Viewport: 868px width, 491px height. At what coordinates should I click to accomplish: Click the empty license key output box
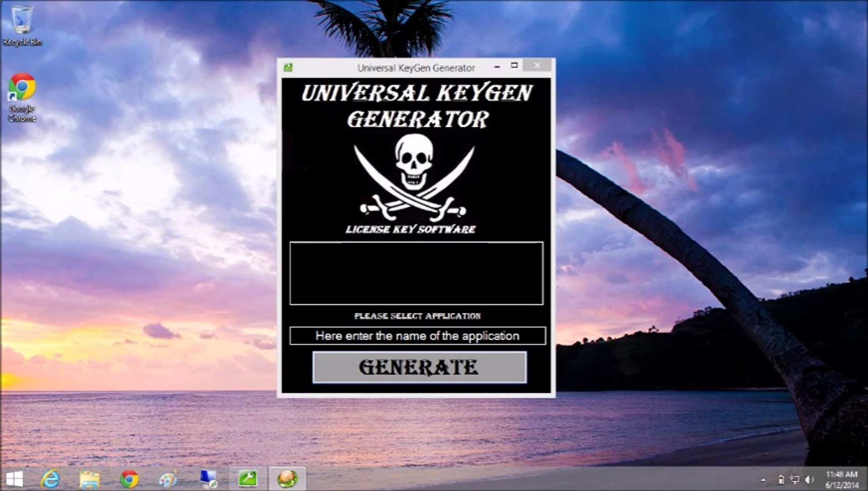416,273
